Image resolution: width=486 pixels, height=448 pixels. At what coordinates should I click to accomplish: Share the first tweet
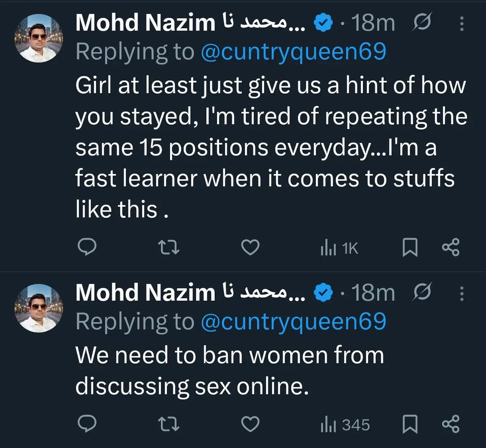[451, 247]
